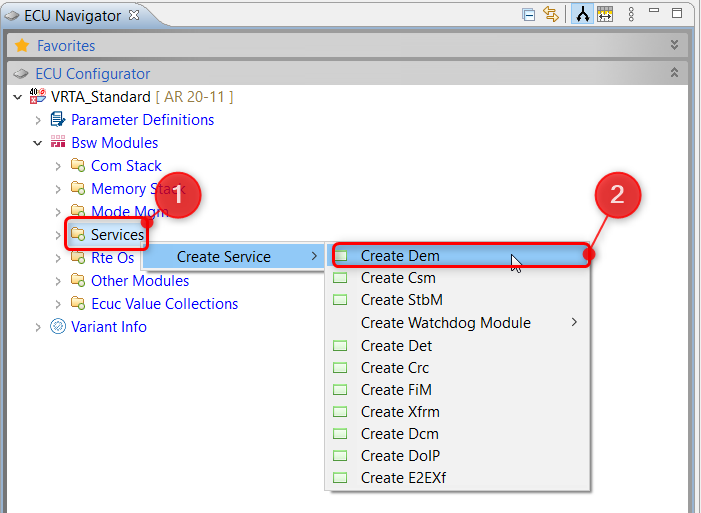Viewport: 701px width, 513px height.
Task: Click the VRTA_Standard project icon
Action: (x=38, y=96)
